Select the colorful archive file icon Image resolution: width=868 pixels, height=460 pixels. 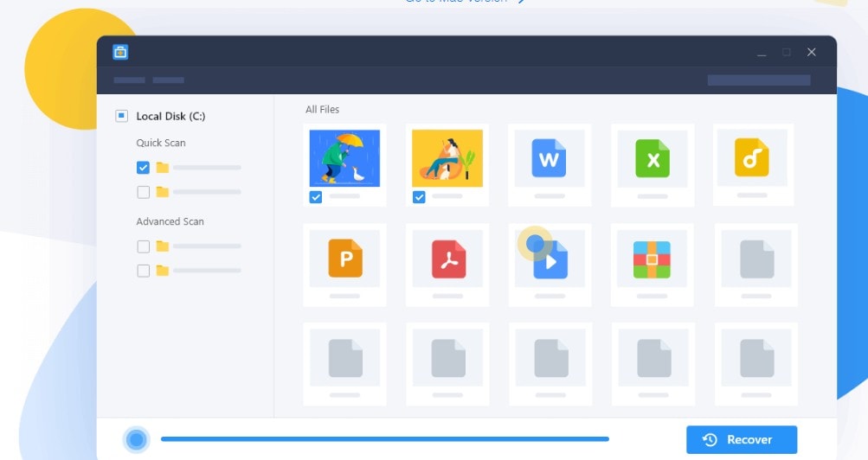653,259
